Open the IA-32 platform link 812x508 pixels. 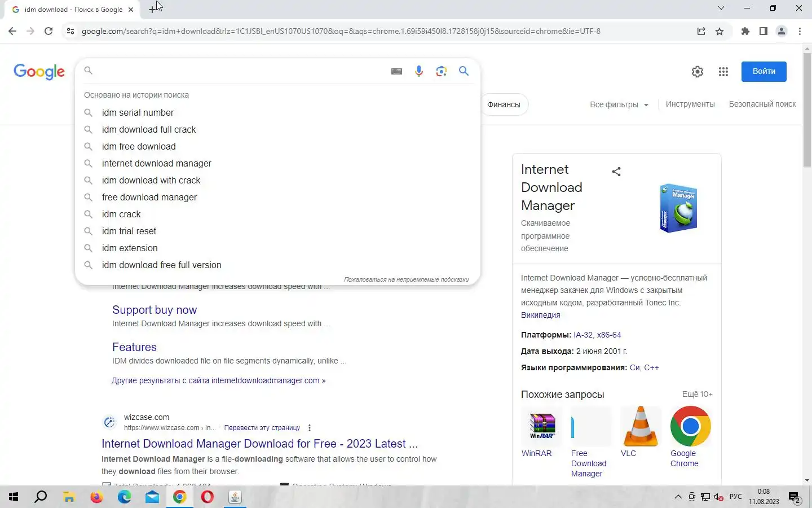583,335
